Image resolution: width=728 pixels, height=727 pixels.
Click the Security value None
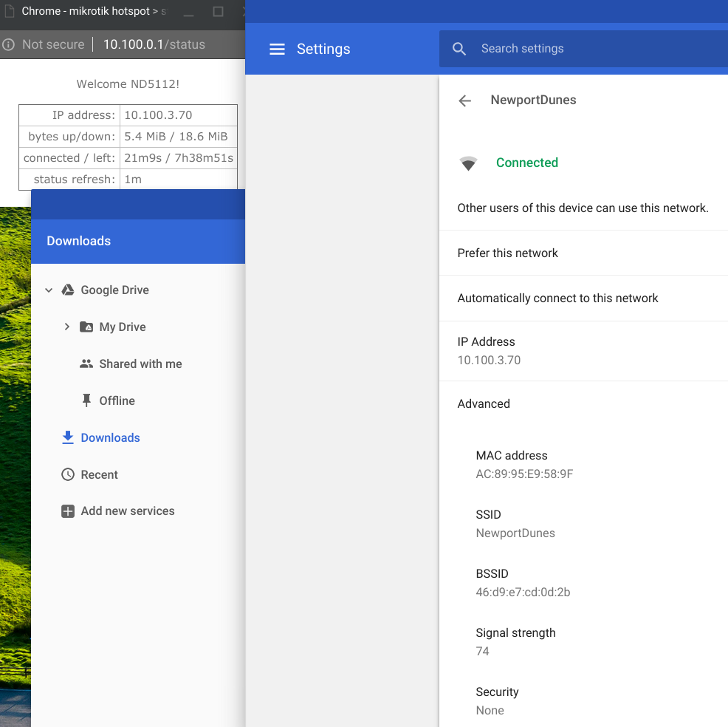tap(490, 710)
